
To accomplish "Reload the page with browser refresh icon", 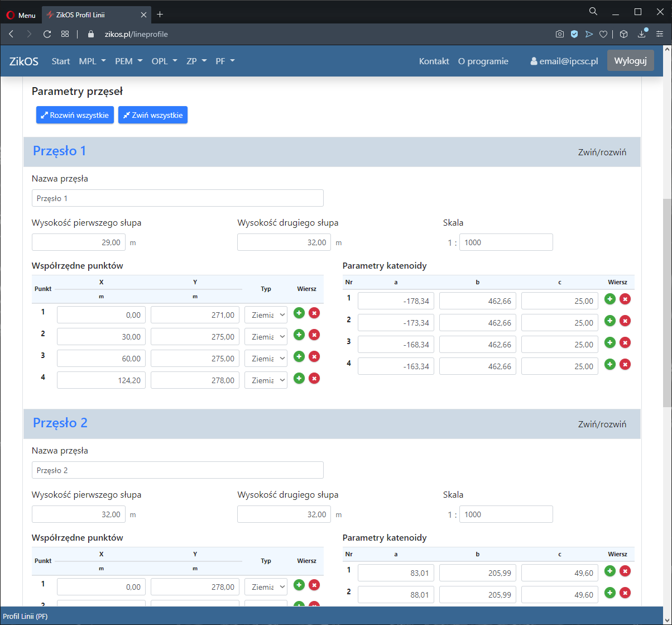I will tap(47, 34).
